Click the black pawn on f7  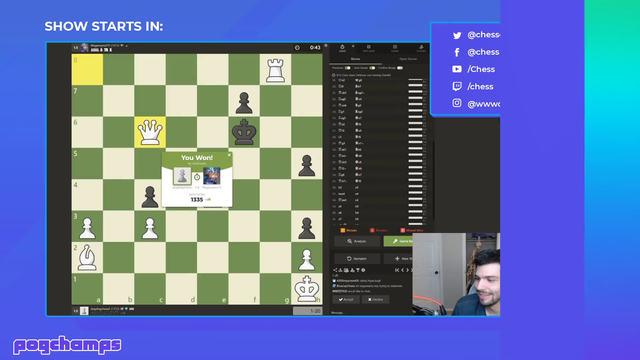[244, 102]
